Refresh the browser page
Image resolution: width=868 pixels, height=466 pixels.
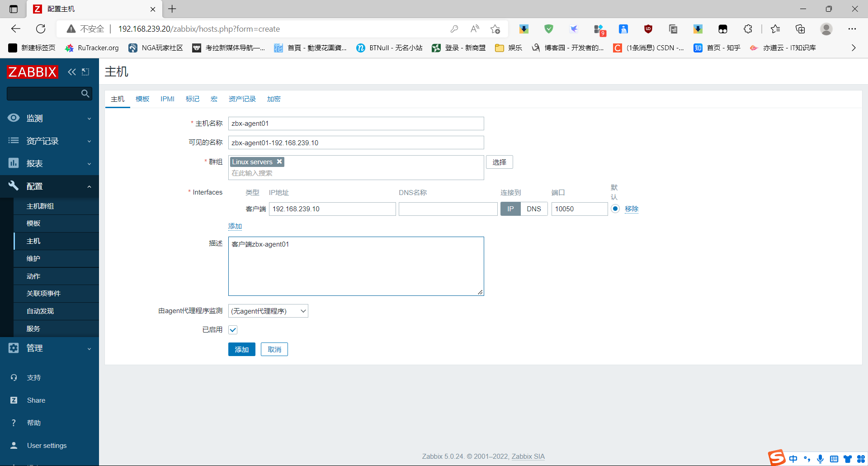click(41, 29)
